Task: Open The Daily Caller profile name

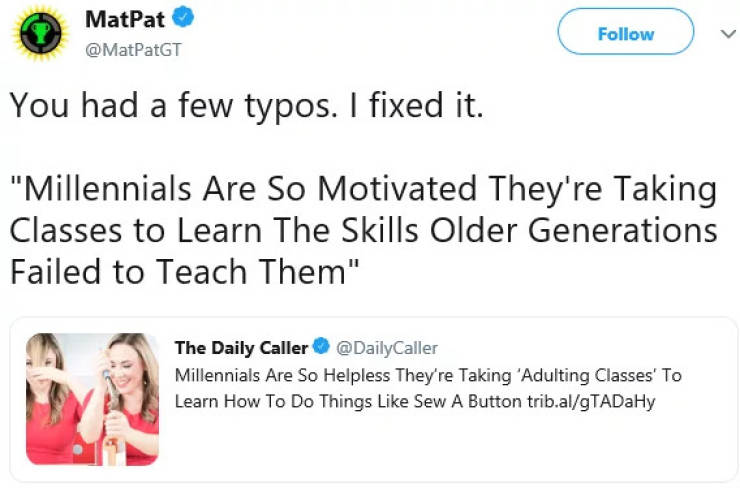Action: [241, 348]
